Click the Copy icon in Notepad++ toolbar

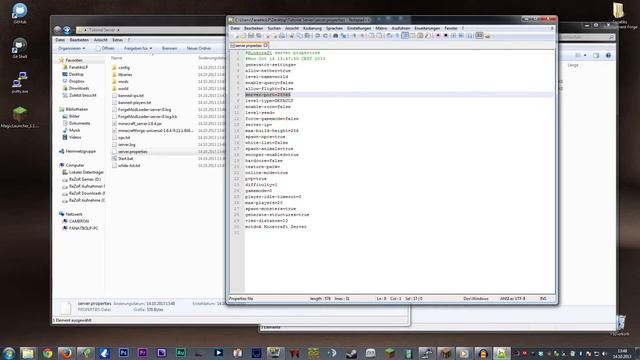tap(299, 36)
